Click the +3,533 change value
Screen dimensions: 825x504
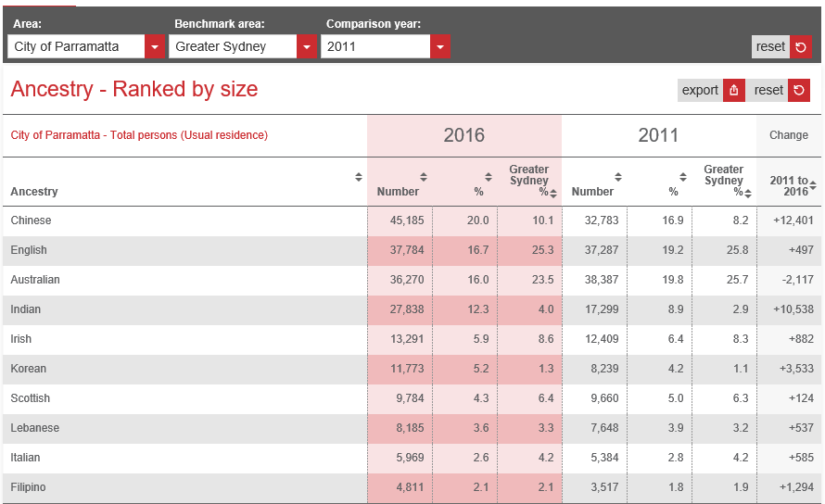click(x=796, y=369)
